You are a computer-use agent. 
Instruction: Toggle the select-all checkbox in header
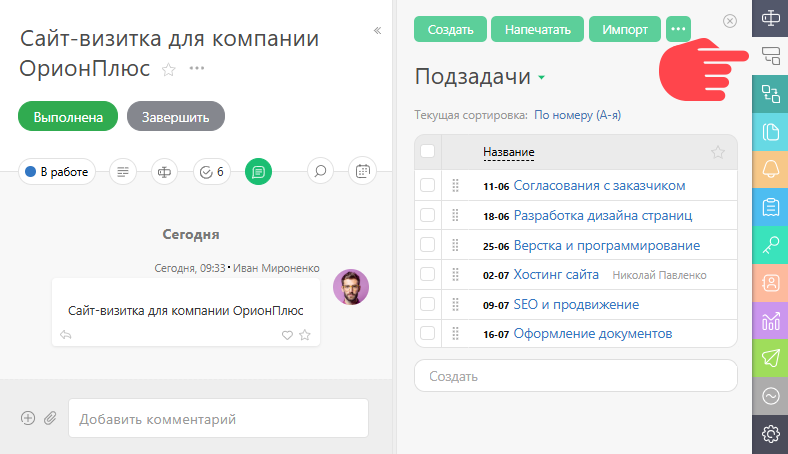427,151
